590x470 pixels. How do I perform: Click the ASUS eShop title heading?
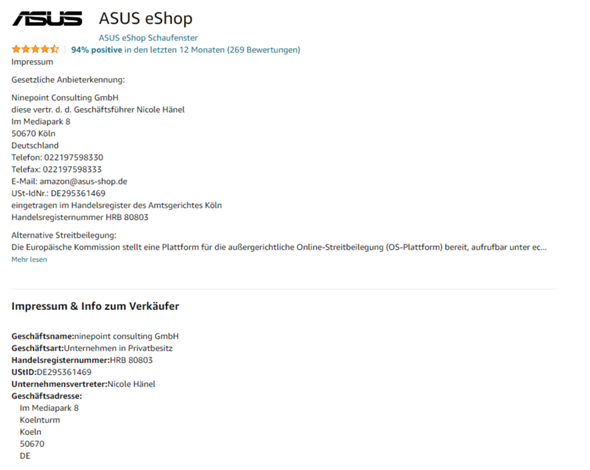click(x=146, y=18)
